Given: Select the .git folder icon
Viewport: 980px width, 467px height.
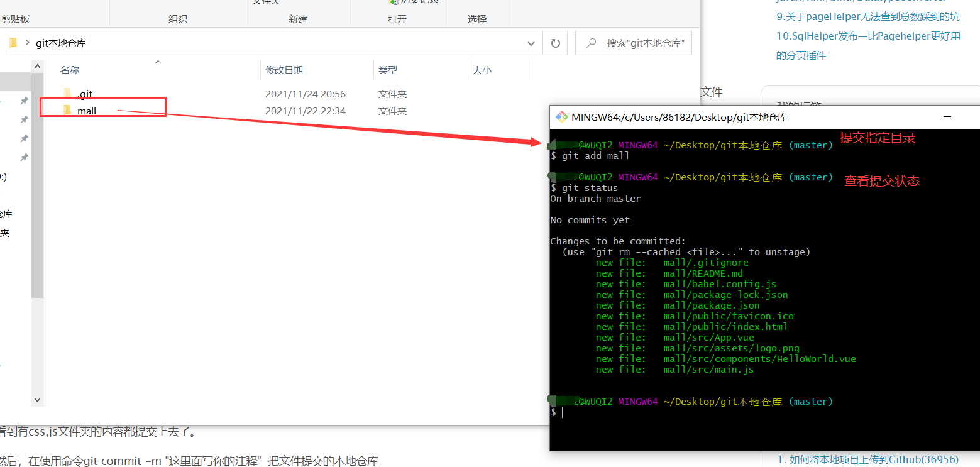Looking at the screenshot, I should coord(68,94).
